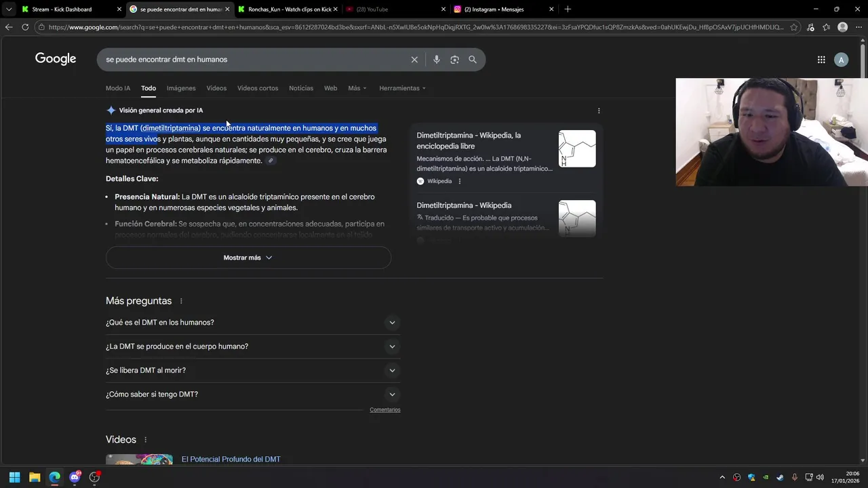Open second Dimetiltriptamina - Wikipedia result
Viewport: 868px width, 488px height.
click(x=464, y=205)
